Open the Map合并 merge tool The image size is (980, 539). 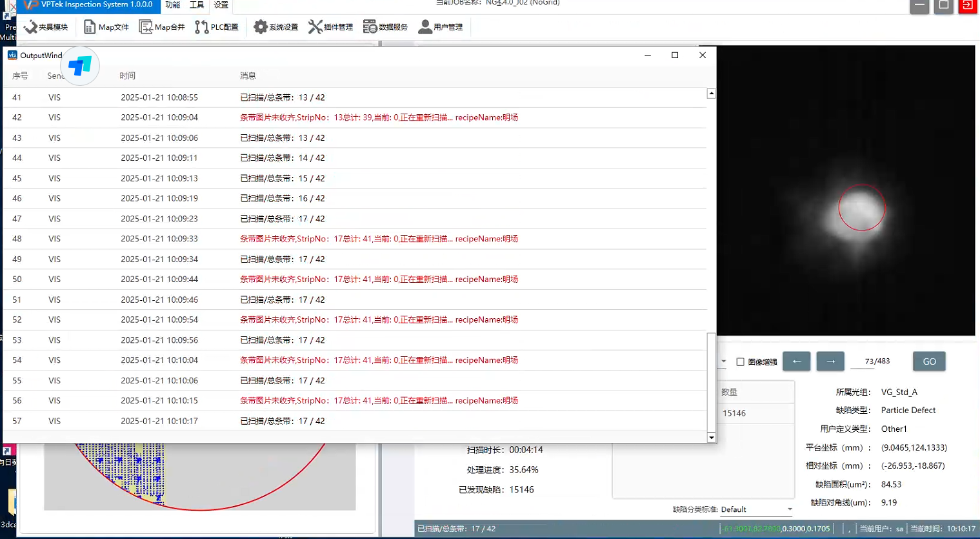(162, 27)
